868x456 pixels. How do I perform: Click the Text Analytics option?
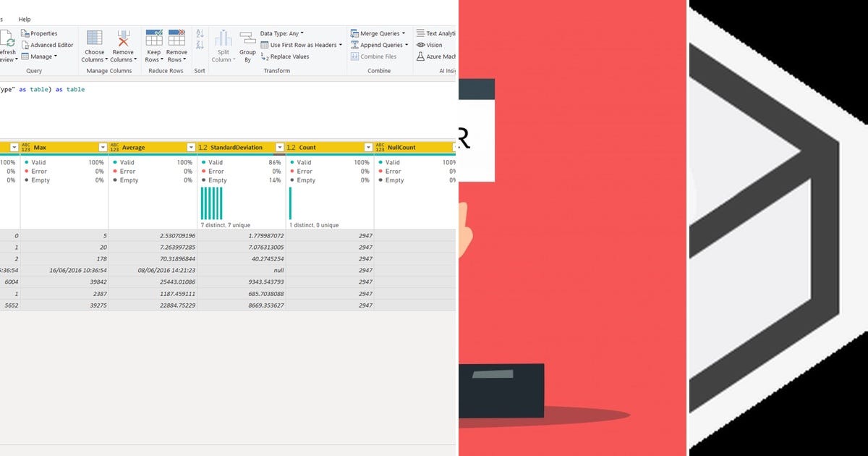434,32
